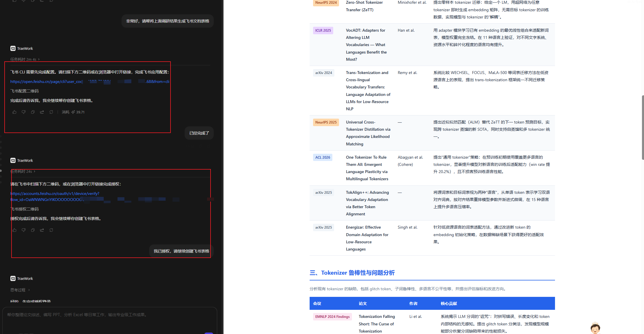The width and height of the screenshot is (644, 334).
Task: Click the paper title Tokenization Falling Short
Action: (x=377, y=324)
